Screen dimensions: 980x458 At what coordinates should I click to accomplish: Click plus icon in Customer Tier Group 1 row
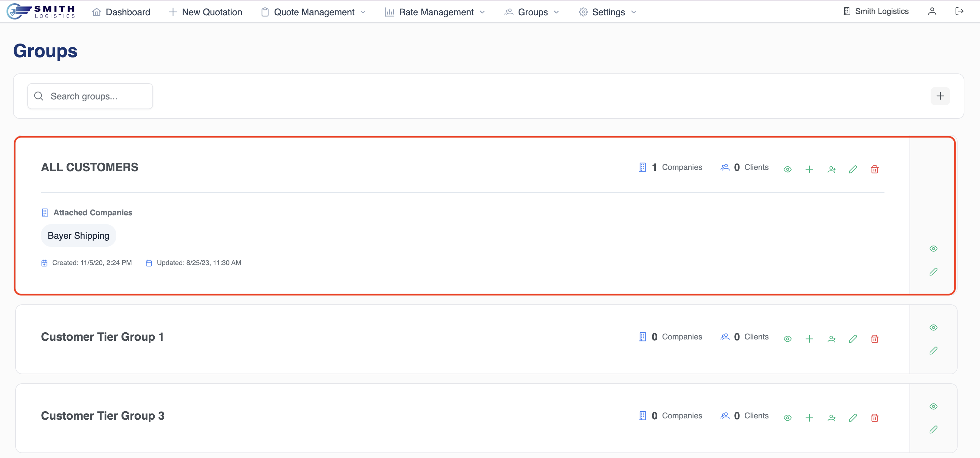point(809,339)
